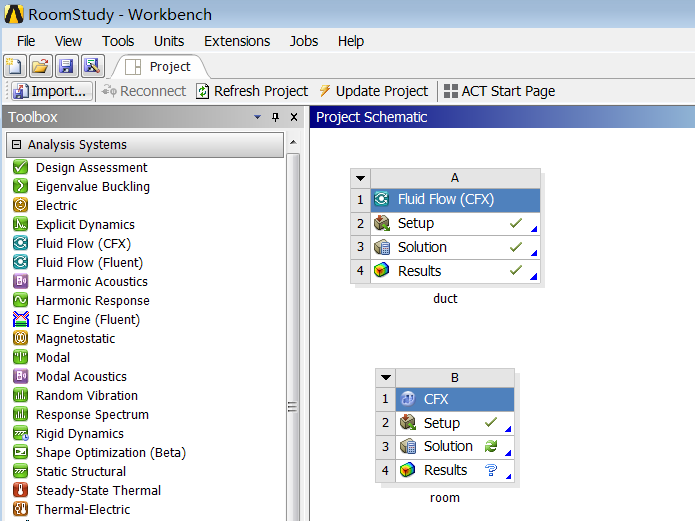Click Refresh Project

(x=252, y=91)
